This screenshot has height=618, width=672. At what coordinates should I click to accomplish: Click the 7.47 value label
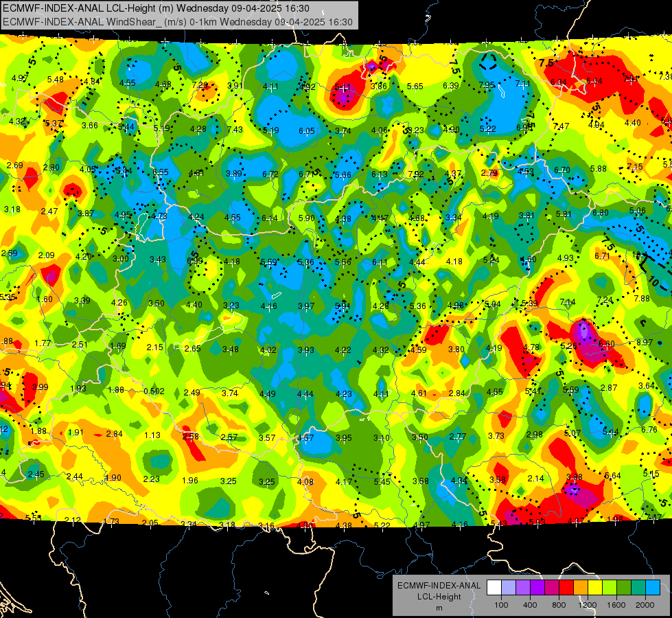561,126
